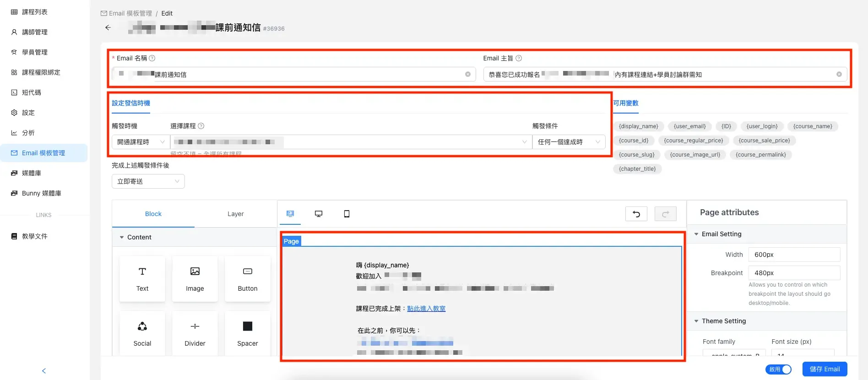Go back using the left arrow icon

[x=108, y=27]
